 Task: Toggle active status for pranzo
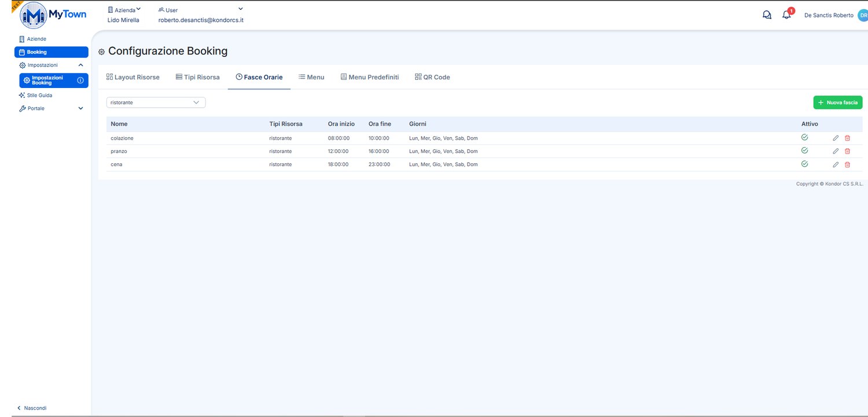tap(804, 151)
